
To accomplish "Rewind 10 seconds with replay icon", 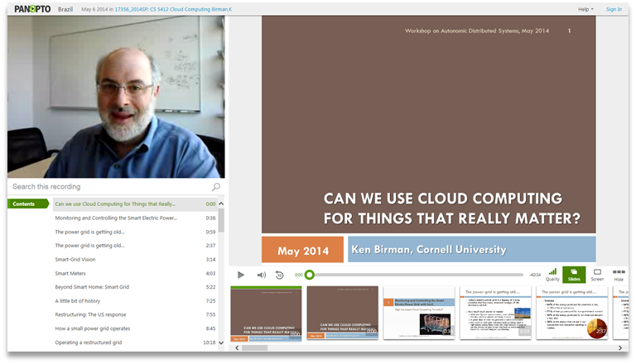I will pyautogui.click(x=279, y=275).
